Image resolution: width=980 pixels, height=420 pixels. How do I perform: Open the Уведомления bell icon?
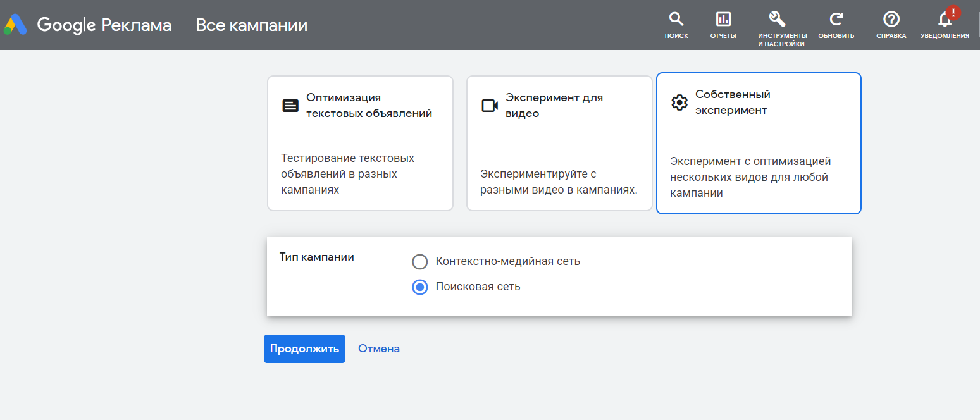[944, 20]
